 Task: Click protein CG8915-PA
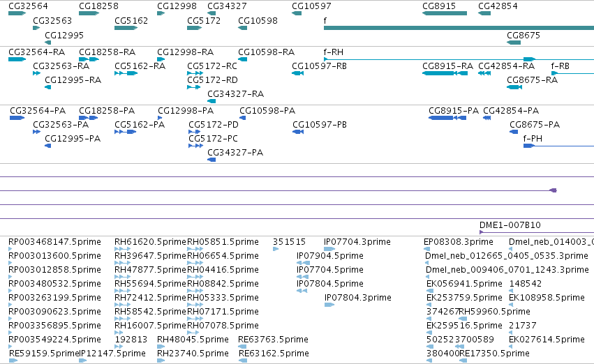pyautogui.click(x=454, y=110)
